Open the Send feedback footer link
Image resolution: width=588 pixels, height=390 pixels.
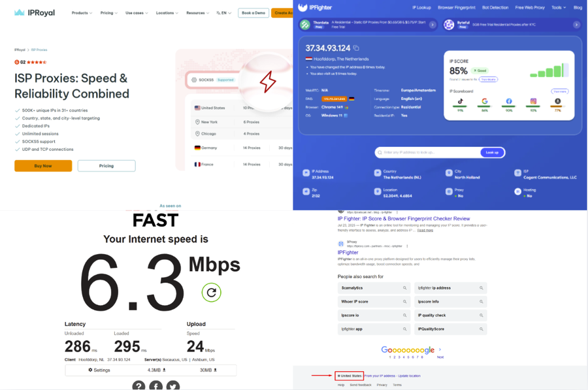(361, 385)
